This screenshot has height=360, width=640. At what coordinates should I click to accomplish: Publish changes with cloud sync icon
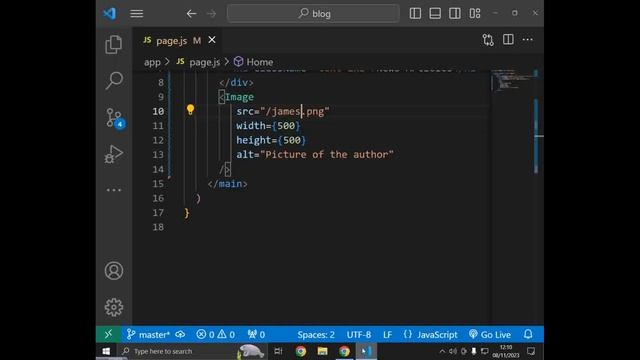180,335
